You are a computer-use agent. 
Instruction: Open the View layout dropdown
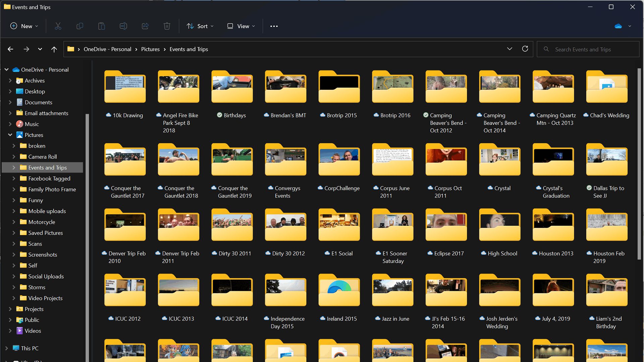(x=240, y=26)
